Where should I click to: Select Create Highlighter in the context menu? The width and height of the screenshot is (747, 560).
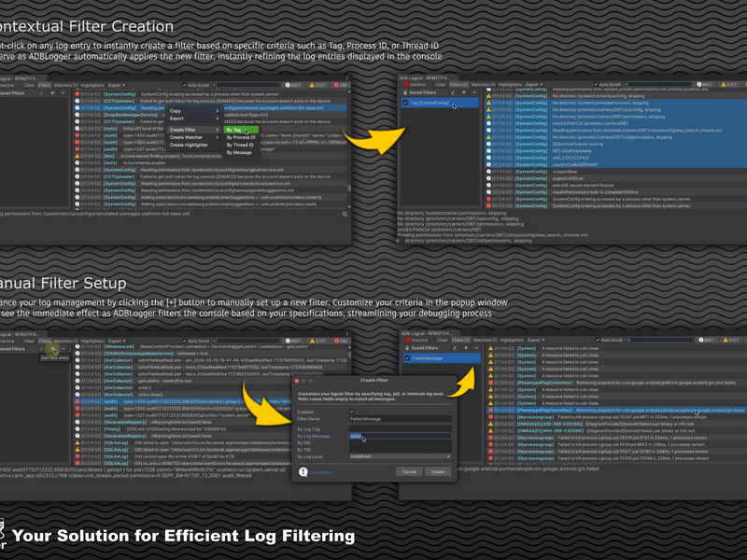tap(189, 145)
